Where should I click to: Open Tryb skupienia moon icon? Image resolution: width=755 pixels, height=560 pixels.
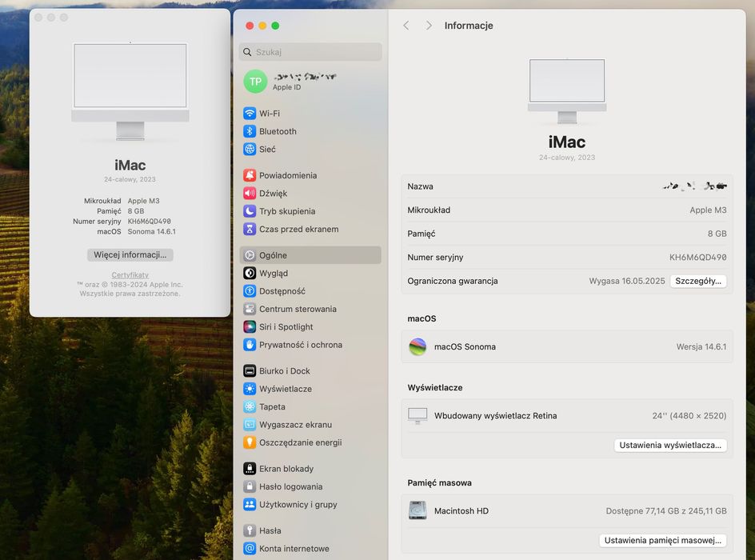pos(250,211)
